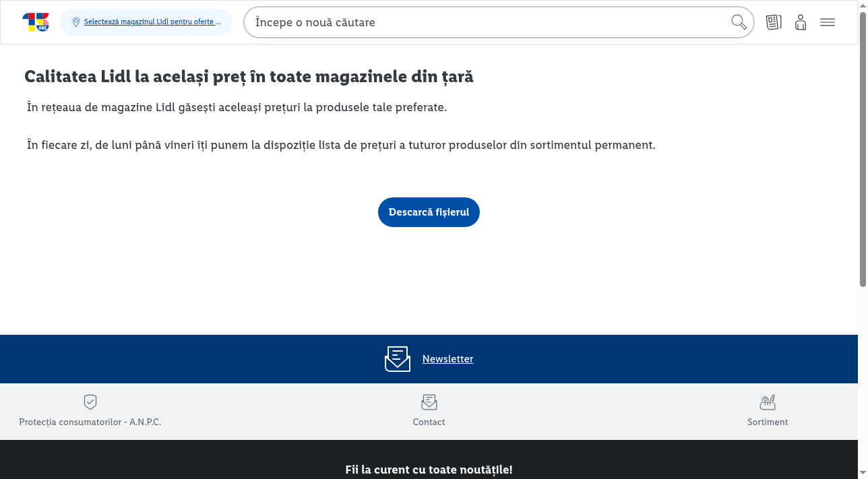Click the consumer protection shield icon
Screen dimensions: 868x479
[90, 402]
